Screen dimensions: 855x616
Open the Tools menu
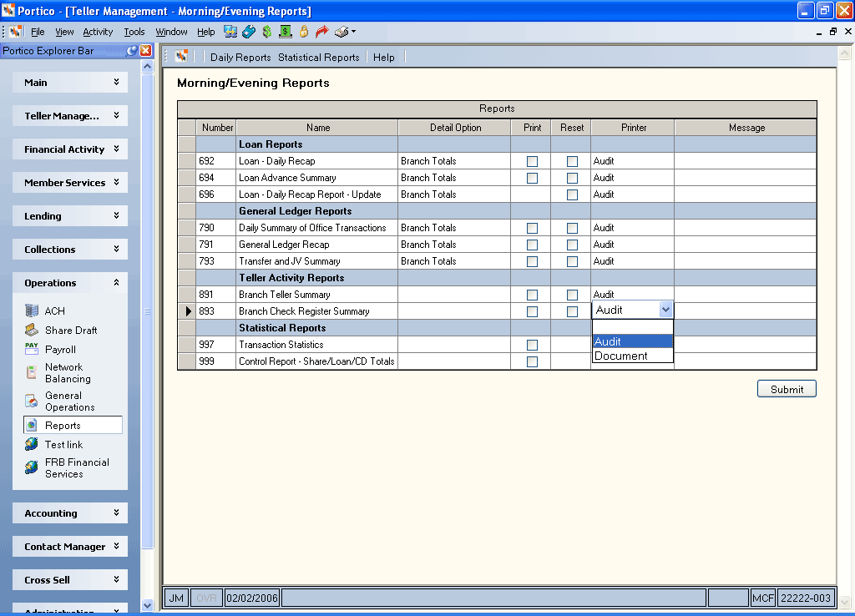pyautogui.click(x=134, y=32)
